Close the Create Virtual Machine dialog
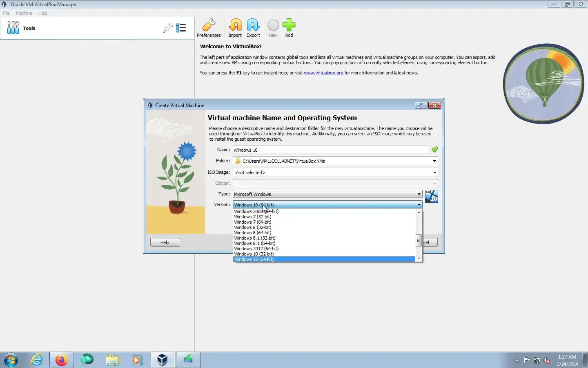Screen dimensions: 588x368 (x=434, y=105)
